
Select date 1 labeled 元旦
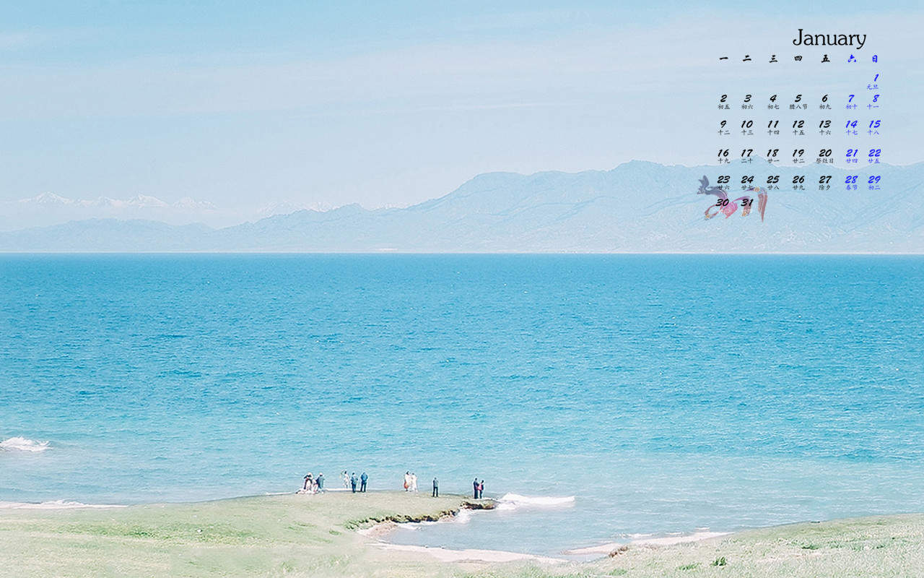[874, 81]
